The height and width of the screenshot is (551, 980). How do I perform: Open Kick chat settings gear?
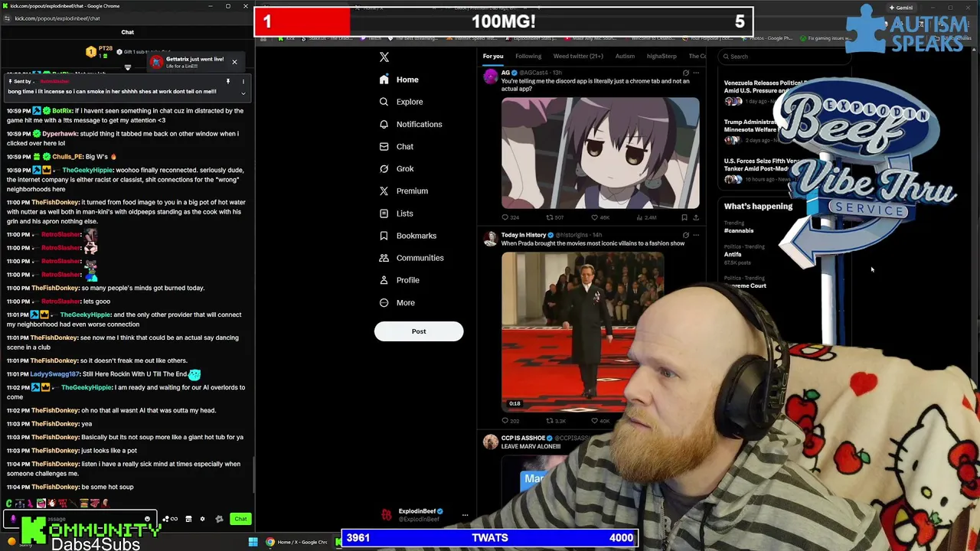click(x=202, y=519)
